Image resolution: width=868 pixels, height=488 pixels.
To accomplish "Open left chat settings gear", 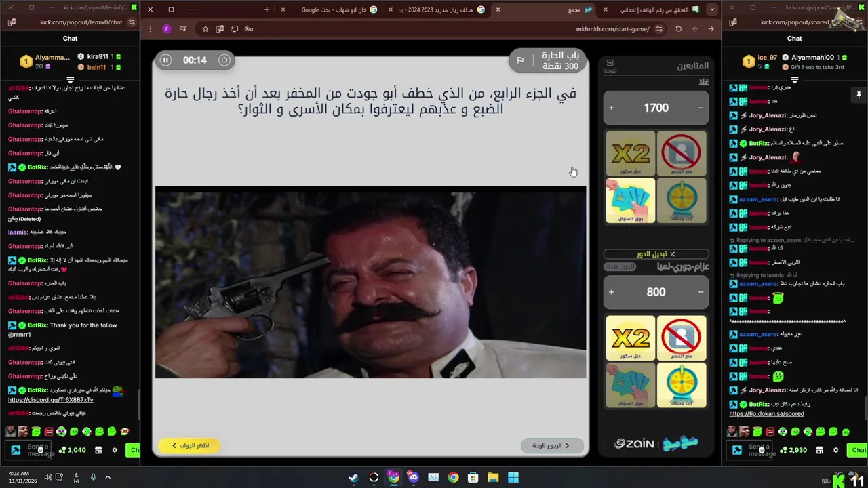I will click(114, 450).
